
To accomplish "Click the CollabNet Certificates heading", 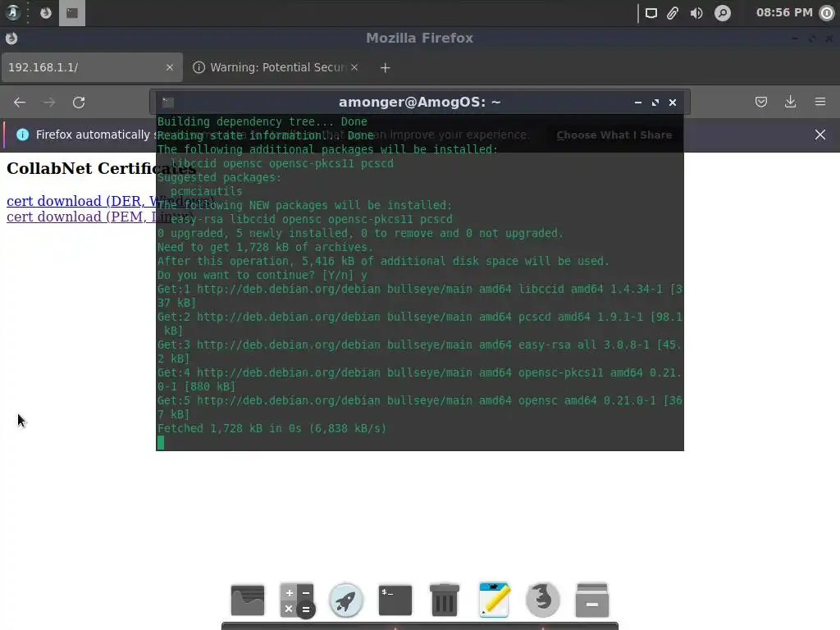I will coord(101,168).
